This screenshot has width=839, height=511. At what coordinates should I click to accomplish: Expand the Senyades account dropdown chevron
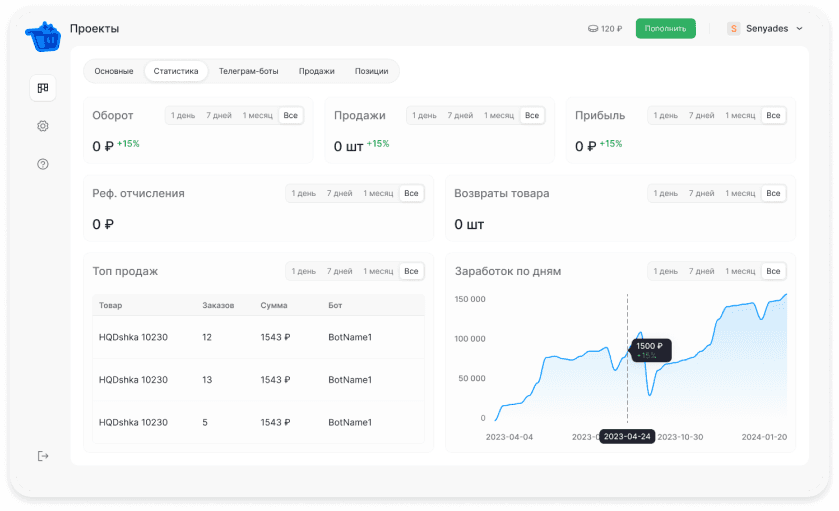click(799, 29)
